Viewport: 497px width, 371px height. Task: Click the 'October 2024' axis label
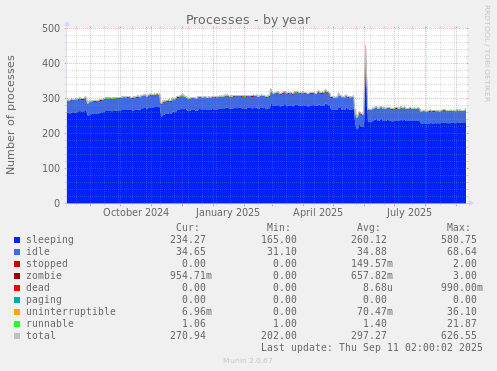[x=136, y=213]
